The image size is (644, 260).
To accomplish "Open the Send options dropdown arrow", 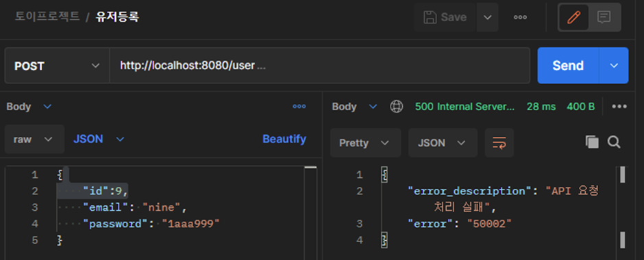I will [614, 66].
